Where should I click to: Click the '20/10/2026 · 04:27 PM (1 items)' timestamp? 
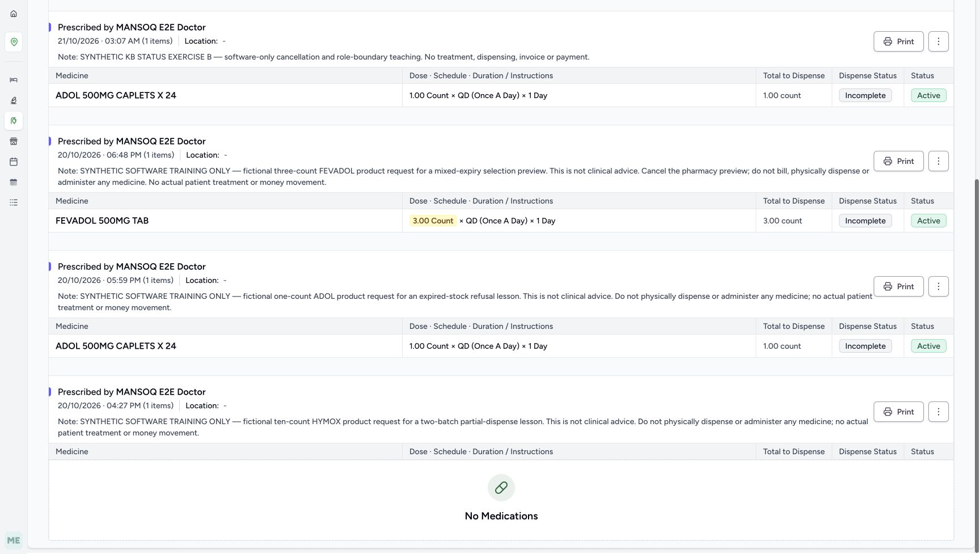click(x=116, y=405)
